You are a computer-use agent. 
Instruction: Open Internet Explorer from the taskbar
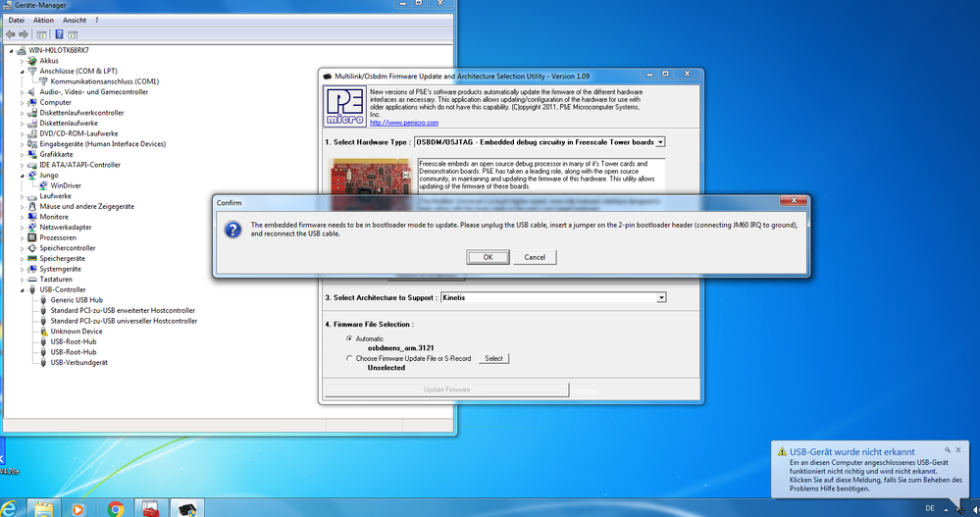coord(9,509)
